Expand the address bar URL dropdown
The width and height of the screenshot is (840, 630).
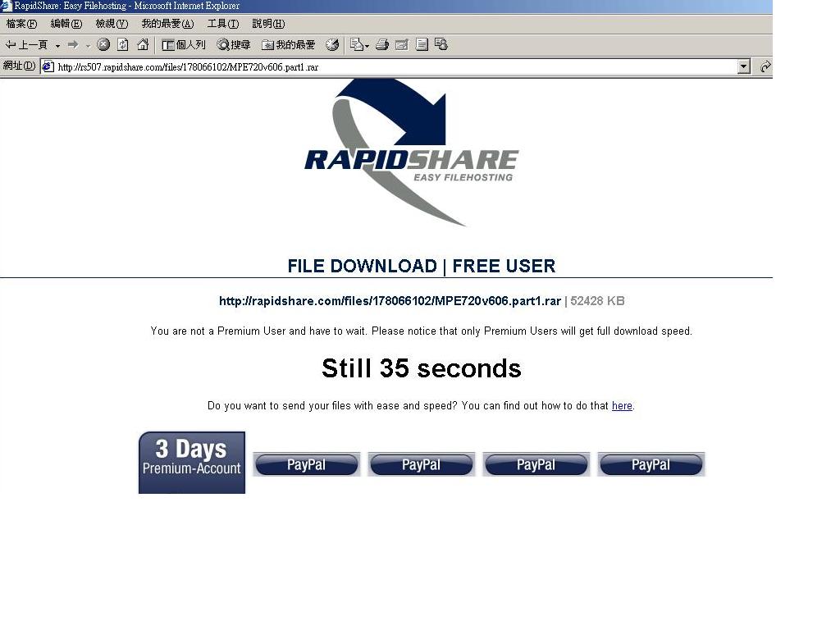[x=744, y=66]
